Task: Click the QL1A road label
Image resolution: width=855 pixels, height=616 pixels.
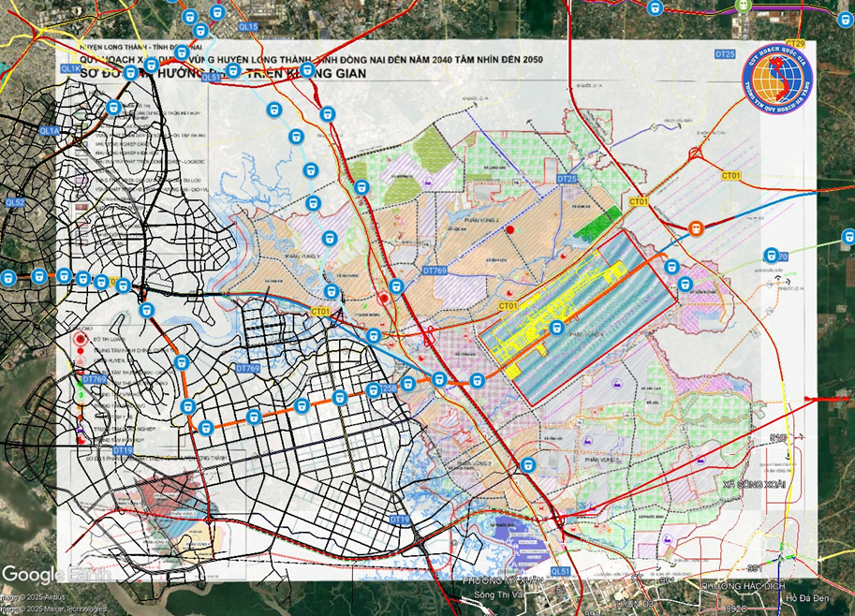Action: [x=49, y=132]
